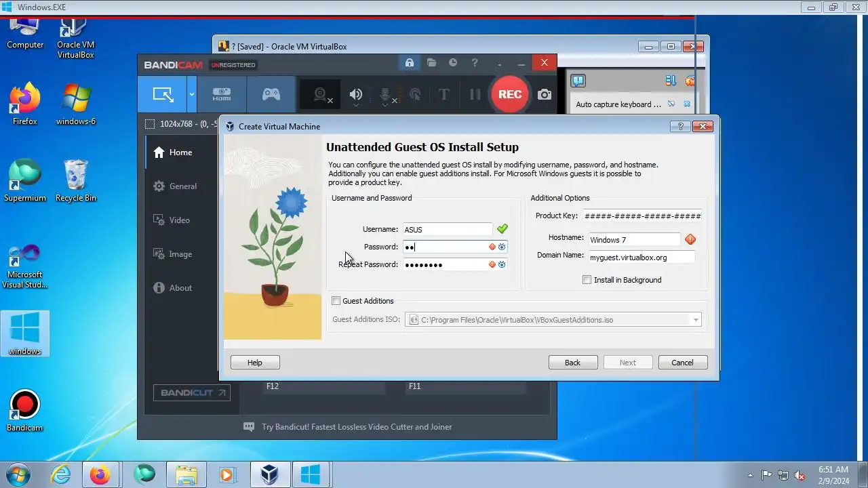Click the Hostname error warning icon
The height and width of the screenshot is (488, 868).
click(690, 239)
